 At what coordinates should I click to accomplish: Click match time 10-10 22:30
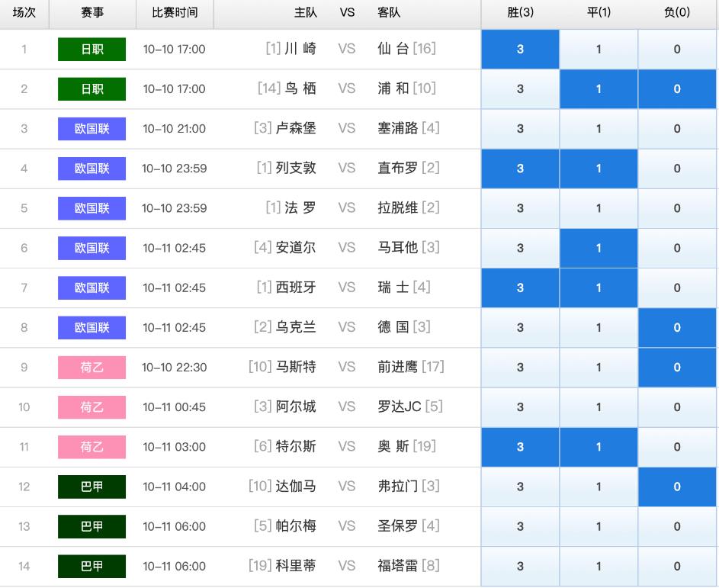pos(175,368)
